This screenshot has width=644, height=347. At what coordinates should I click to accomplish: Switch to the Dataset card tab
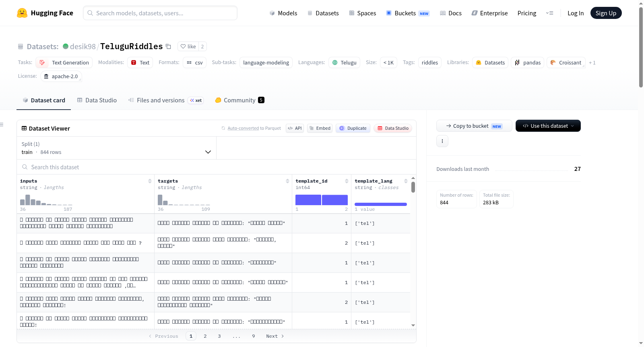tap(44, 100)
